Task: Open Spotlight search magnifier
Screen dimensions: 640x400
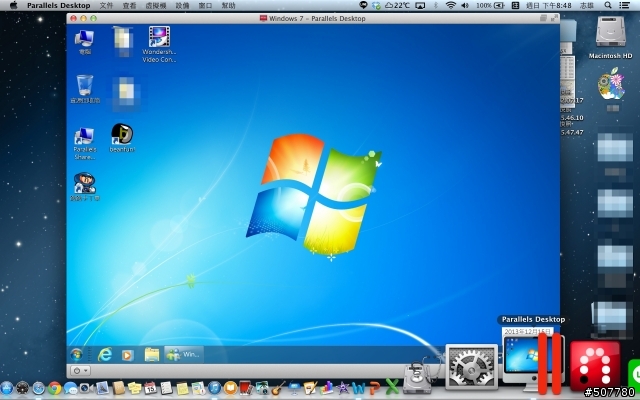Action: pyautogui.click(x=608, y=5)
